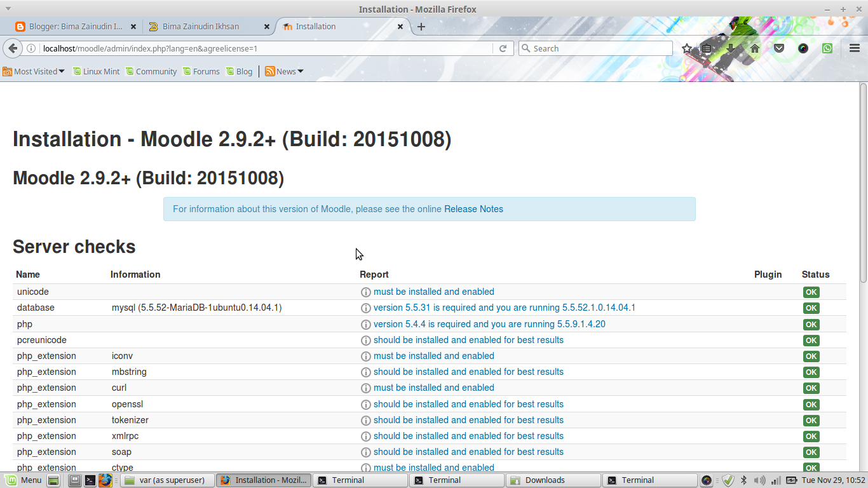Close the Bima Zainudin Ikhsan tab
Viewport: 868px width, 488px height.
pyautogui.click(x=267, y=27)
